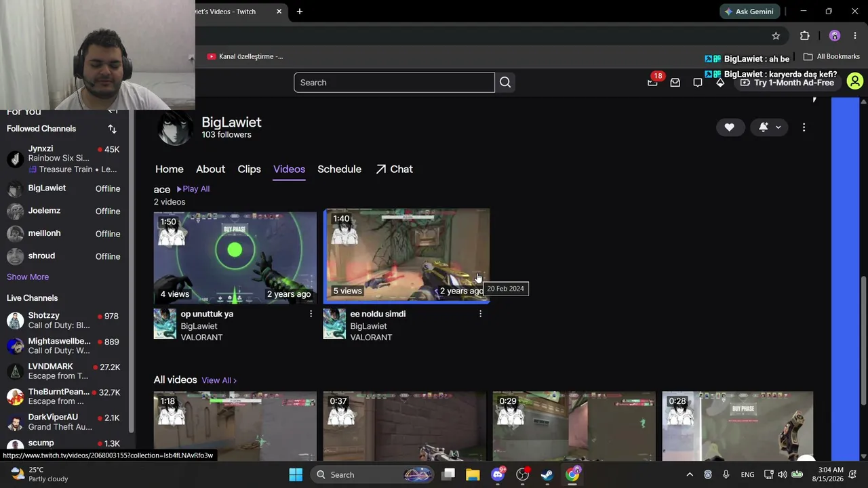Click the ENG language indicator in taskbar
The width and height of the screenshot is (868, 488).
point(747,474)
